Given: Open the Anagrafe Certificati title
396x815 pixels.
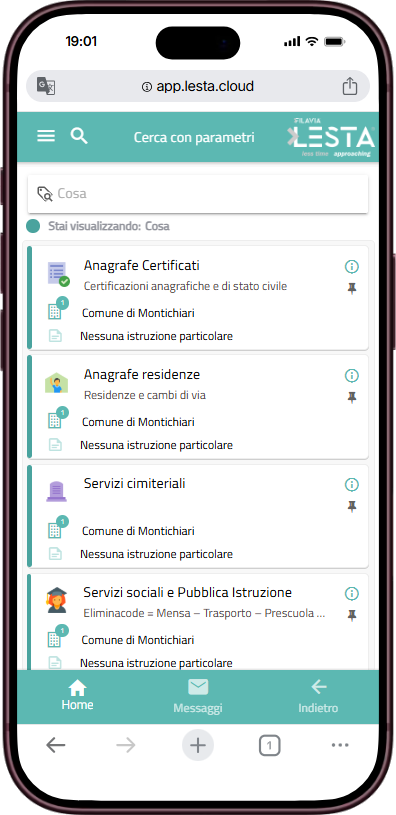Looking at the screenshot, I should 141,266.
